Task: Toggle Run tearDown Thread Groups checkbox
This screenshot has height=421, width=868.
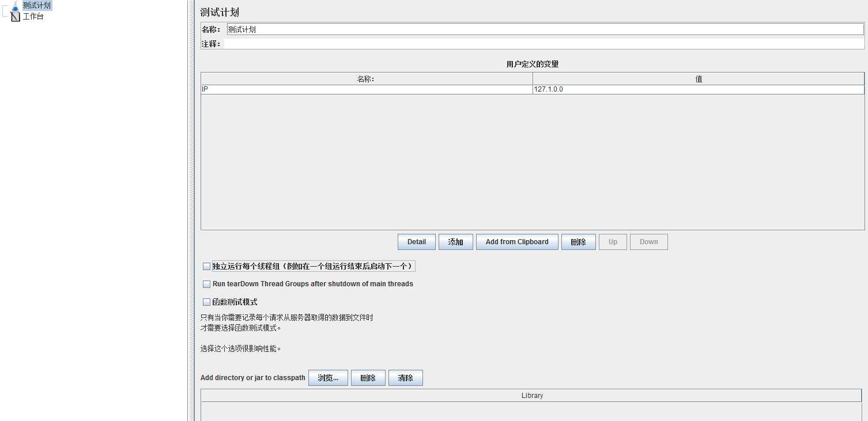Action: 206,284
